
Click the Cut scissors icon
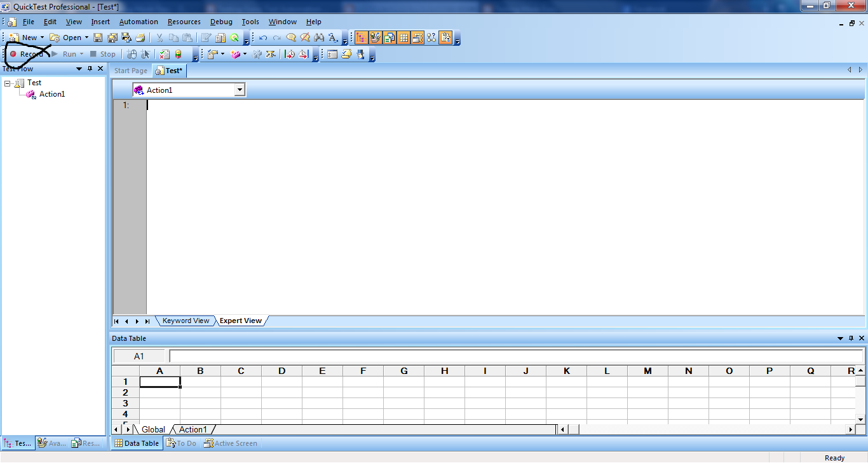point(159,38)
